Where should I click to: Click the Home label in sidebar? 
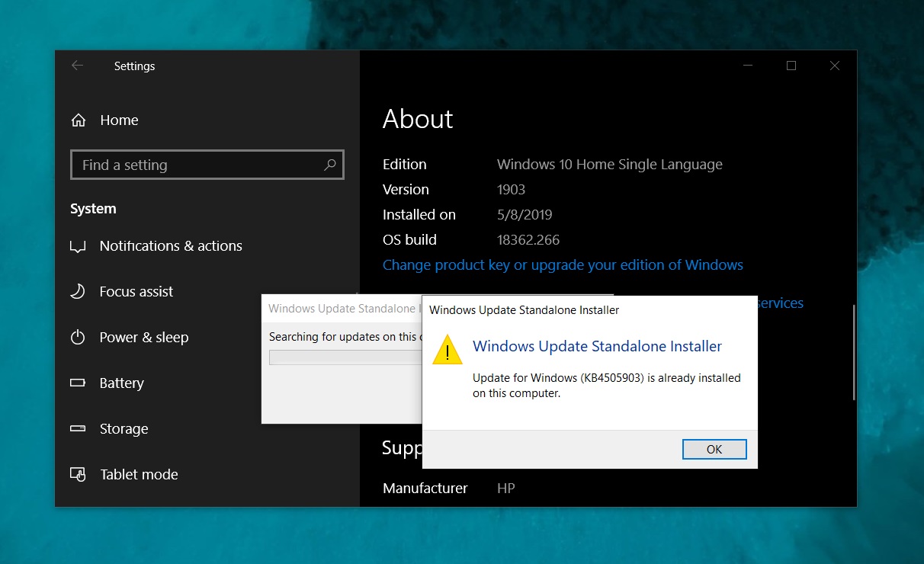click(119, 120)
